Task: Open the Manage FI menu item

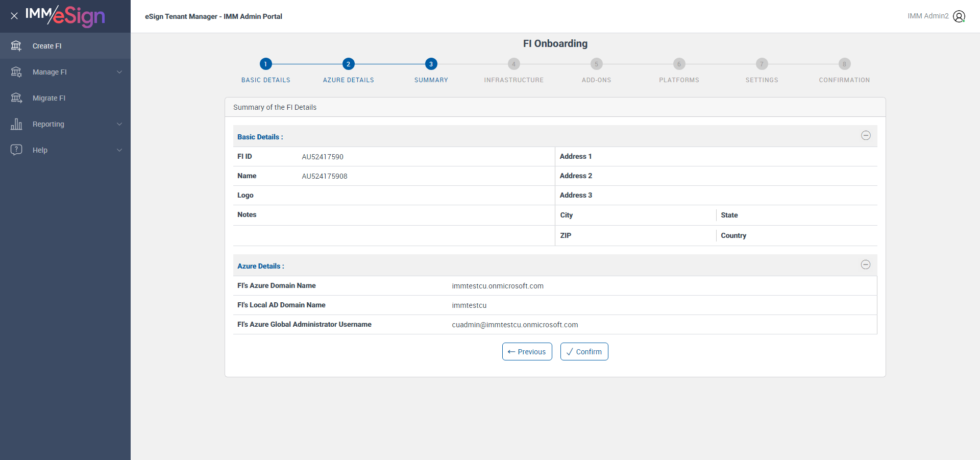Action: coord(65,72)
